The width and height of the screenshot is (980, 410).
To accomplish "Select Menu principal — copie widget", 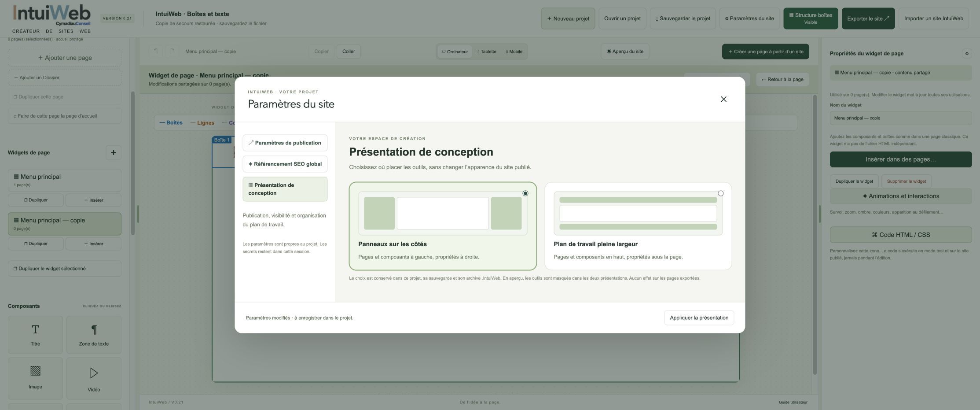I will [x=65, y=224].
